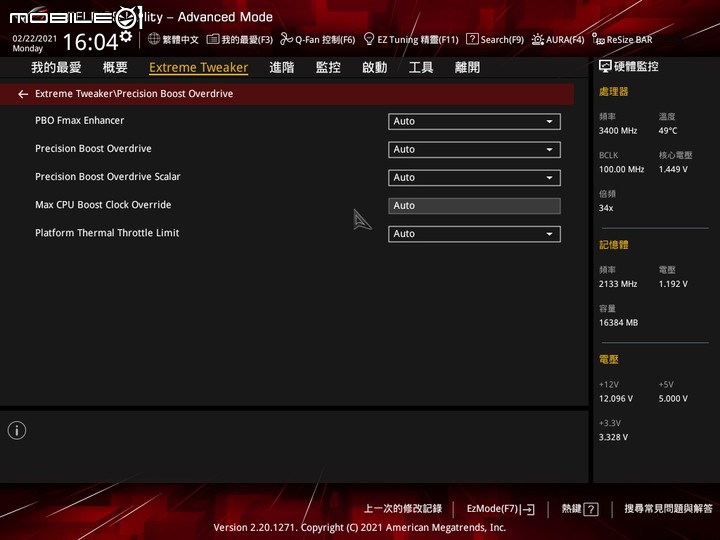Click the hardware monitor screen icon
The height and width of the screenshot is (540, 720).
(605, 67)
